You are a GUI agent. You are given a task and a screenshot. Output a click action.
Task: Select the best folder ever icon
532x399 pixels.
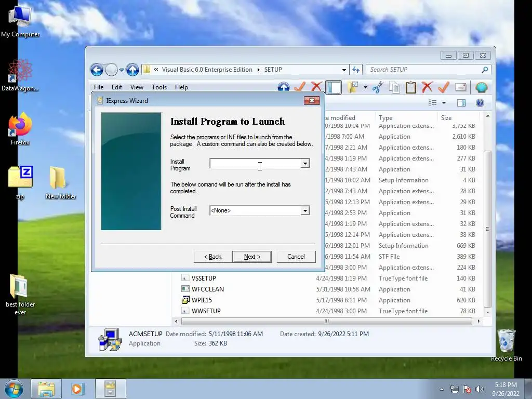pos(20,295)
